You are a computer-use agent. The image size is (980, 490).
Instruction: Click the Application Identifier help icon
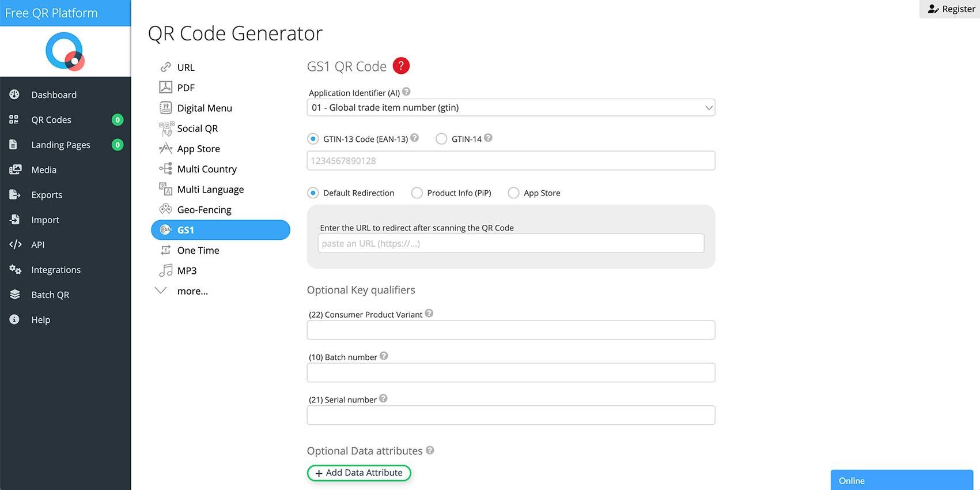(x=406, y=92)
